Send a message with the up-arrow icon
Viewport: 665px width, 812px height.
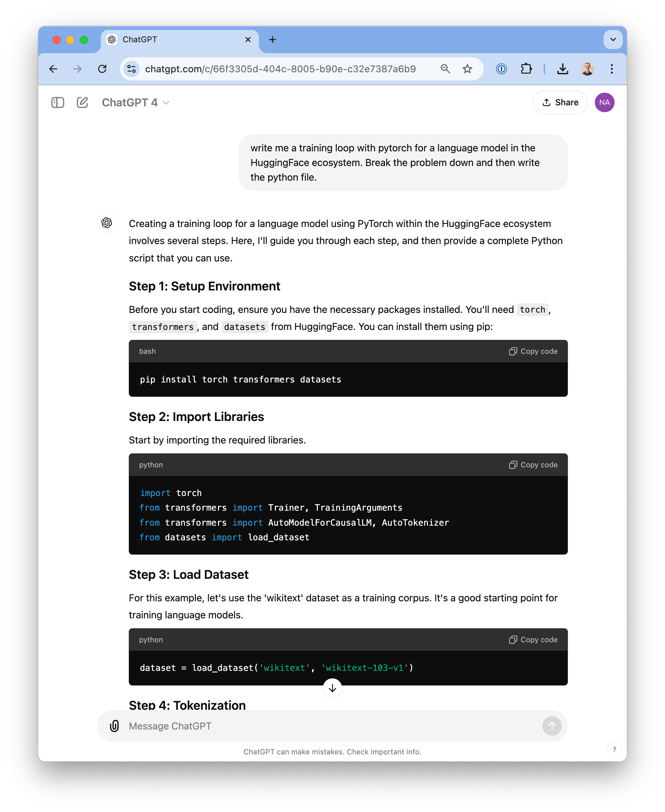(x=552, y=725)
